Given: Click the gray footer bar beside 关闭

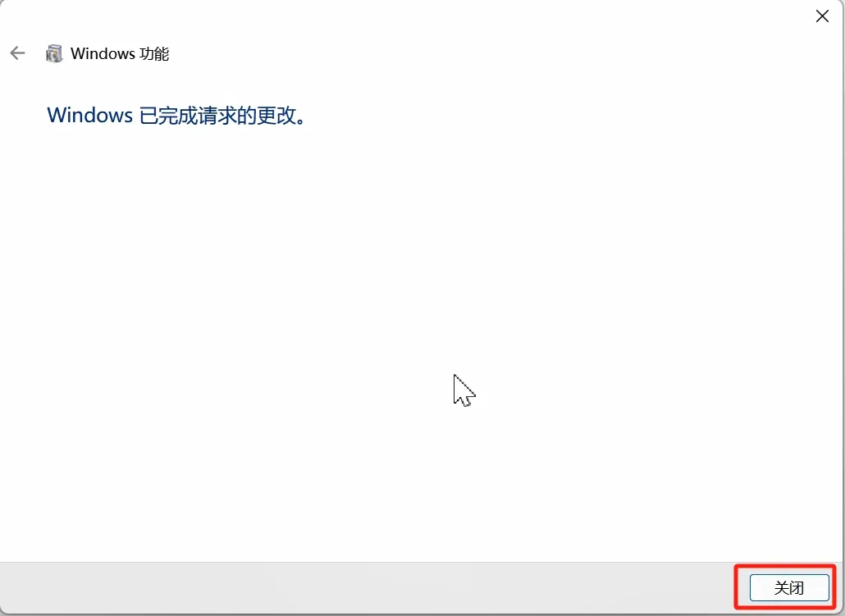Looking at the screenshot, I should [367, 587].
